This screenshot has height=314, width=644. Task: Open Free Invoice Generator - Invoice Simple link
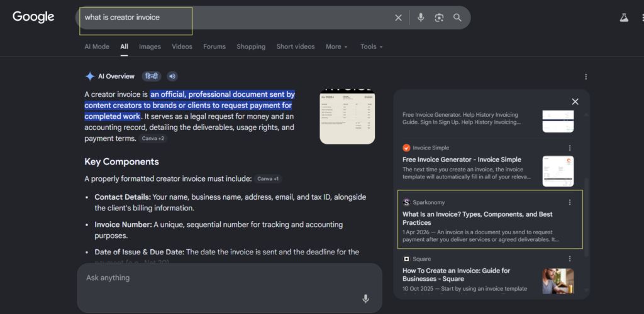pos(462,160)
